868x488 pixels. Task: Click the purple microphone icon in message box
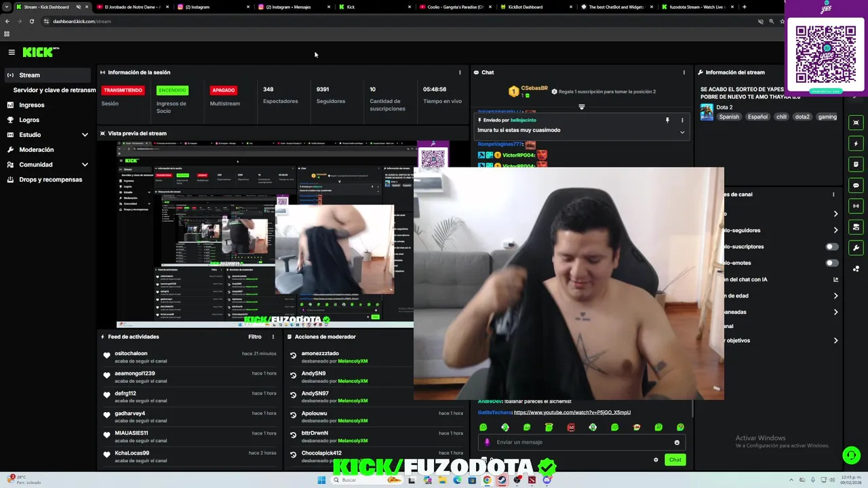coord(487,442)
